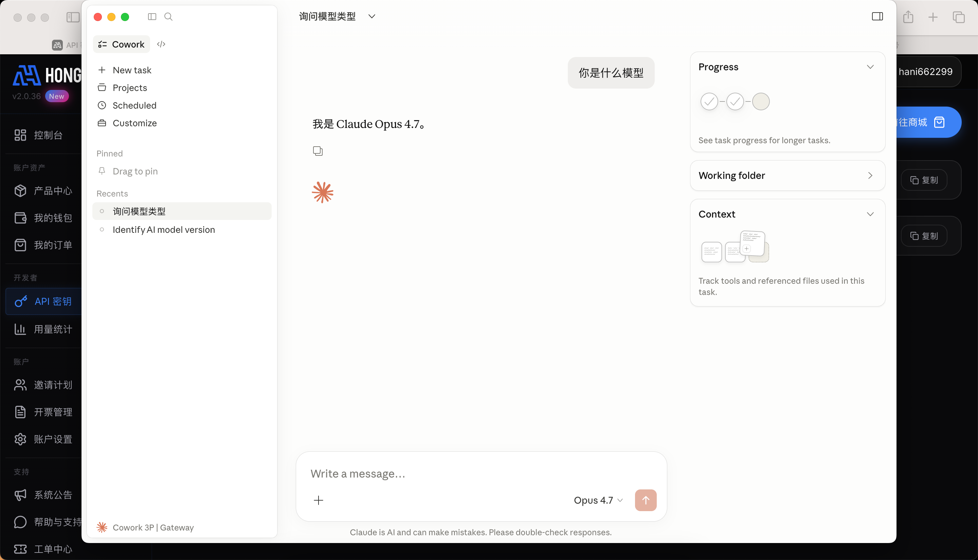
Task: Switch to the code view icon
Action: click(x=161, y=44)
